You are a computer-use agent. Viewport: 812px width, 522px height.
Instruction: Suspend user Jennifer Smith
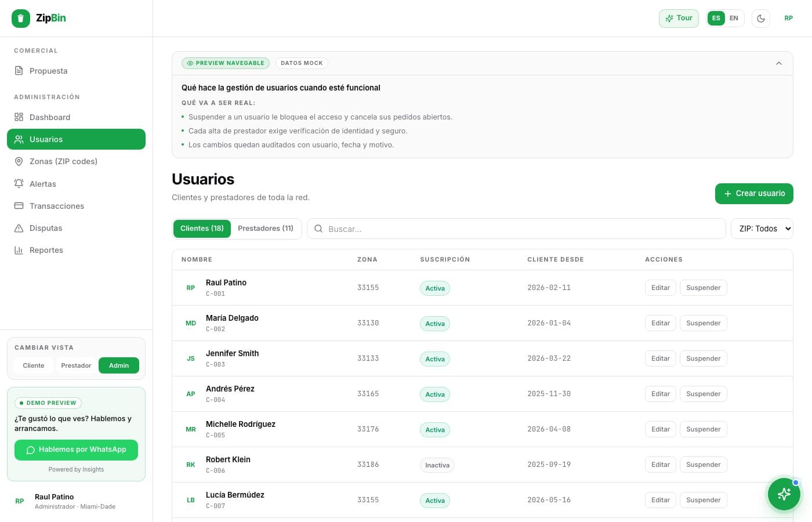[x=703, y=358]
